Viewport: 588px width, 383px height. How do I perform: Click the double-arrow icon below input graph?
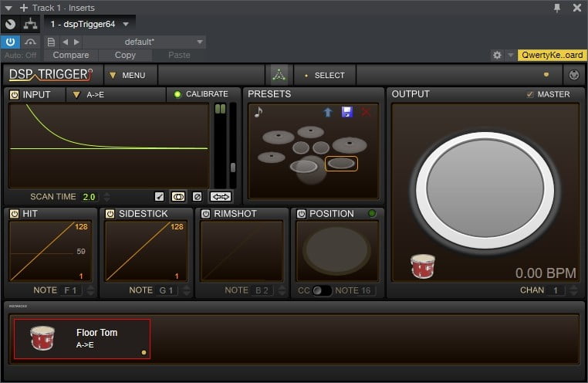220,197
